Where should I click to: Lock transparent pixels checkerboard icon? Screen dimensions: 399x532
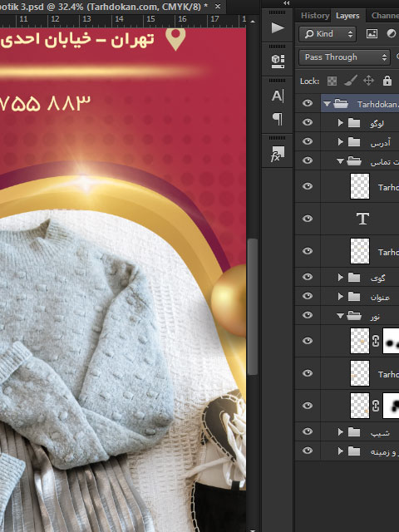(x=332, y=81)
